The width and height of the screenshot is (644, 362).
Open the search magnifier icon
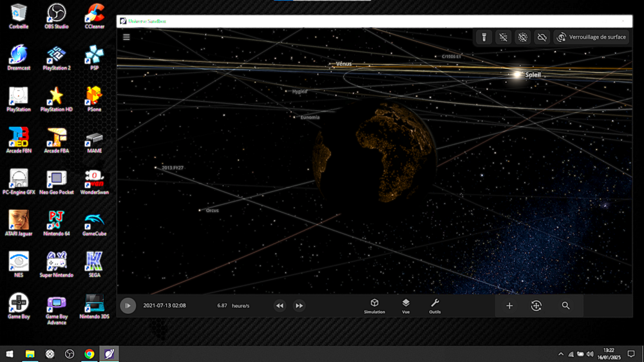point(565,306)
